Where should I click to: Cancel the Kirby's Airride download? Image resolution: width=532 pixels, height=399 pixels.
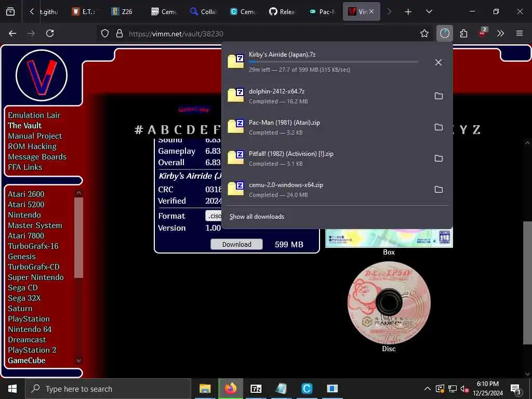click(438, 62)
